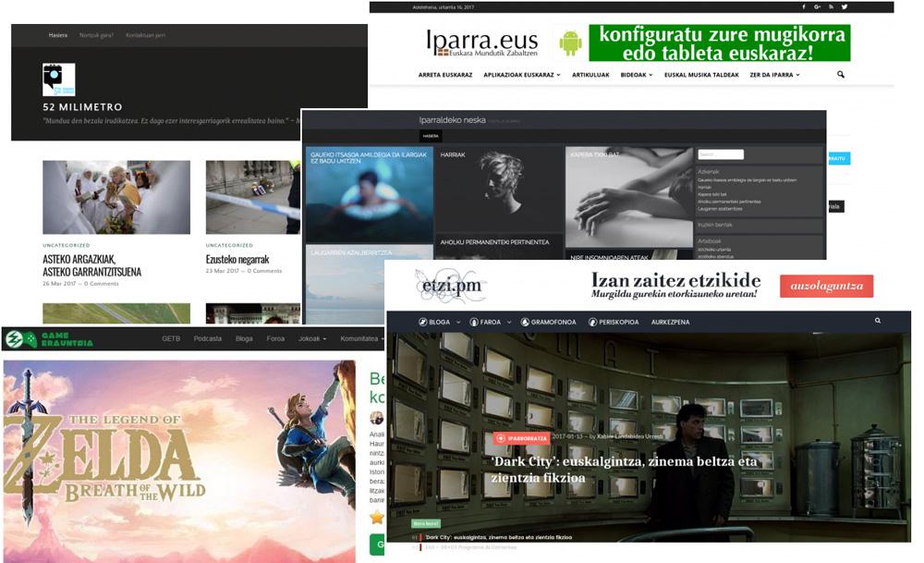The image size is (924, 563).
Task: Click the Game Erauntsia controller logo
Action: tap(14, 339)
